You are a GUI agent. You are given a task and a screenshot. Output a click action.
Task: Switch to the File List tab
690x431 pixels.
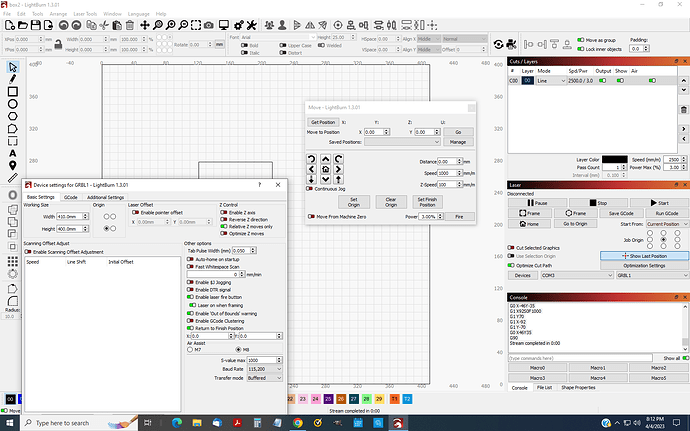[544, 388]
